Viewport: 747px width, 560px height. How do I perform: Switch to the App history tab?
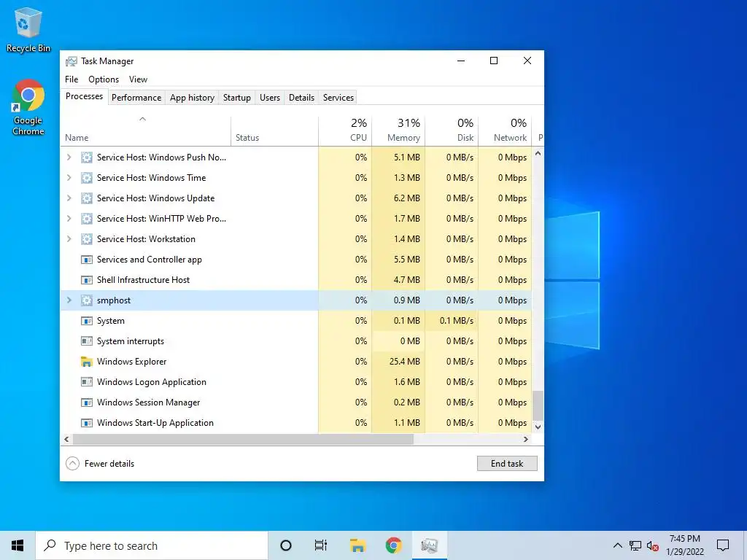click(192, 98)
